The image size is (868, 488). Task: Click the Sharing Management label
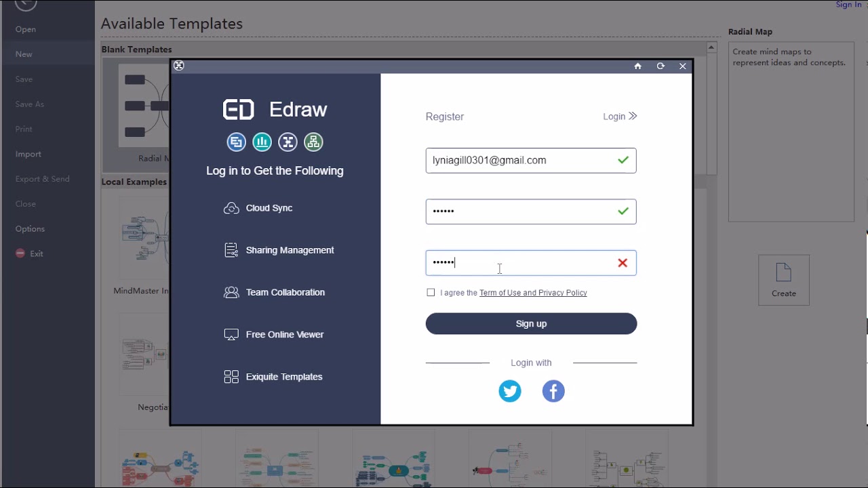(290, 250)
